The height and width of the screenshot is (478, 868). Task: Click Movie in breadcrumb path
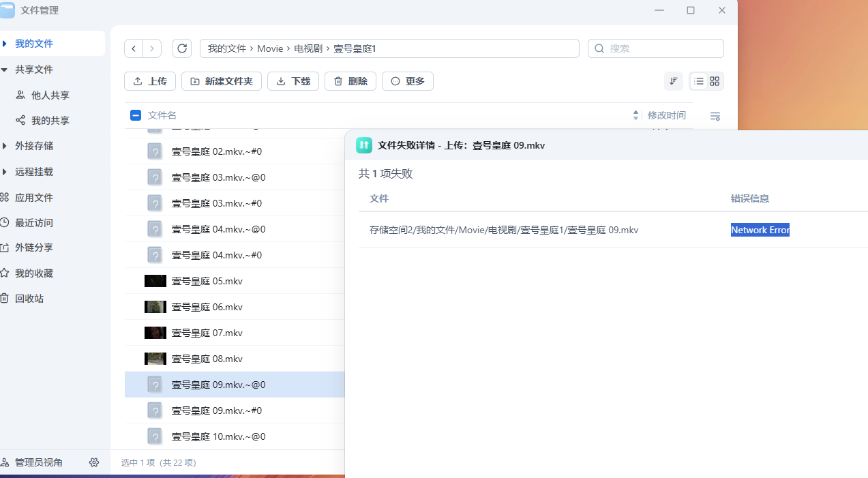pos(270,48)
